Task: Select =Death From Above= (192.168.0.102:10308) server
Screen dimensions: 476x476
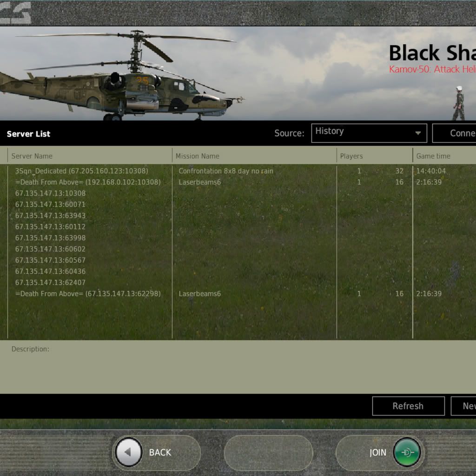Action: point(88,182)
